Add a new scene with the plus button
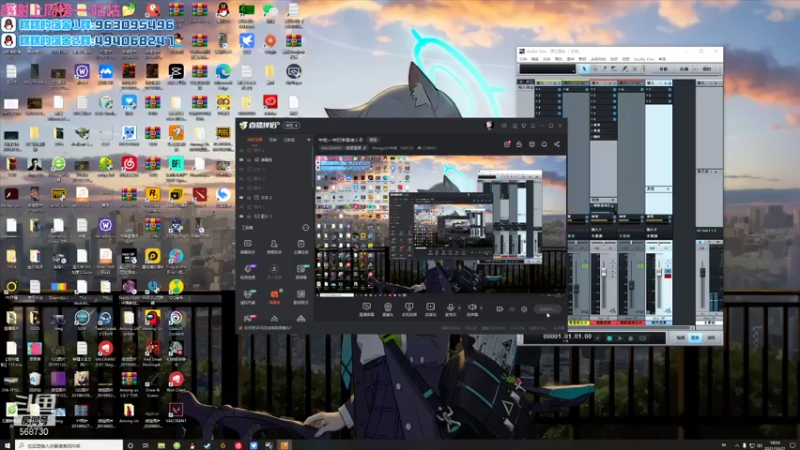The height and width of the screenshot is (450, 800). tap(309, 139)
